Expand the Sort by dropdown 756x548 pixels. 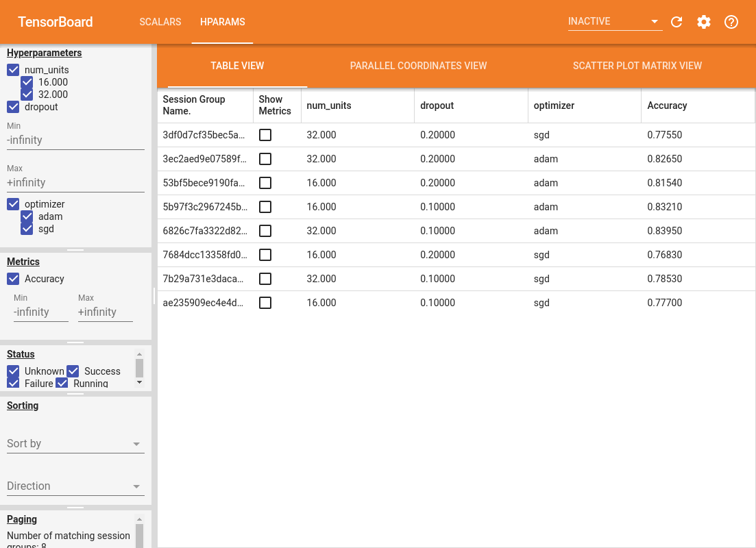click(75, 444)
